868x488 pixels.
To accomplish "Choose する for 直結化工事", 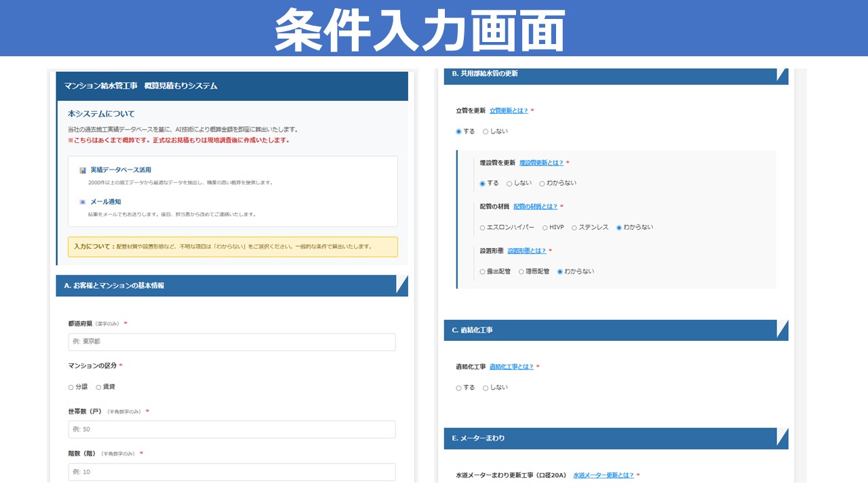I will pyautogui.click(x=459, y=388).
